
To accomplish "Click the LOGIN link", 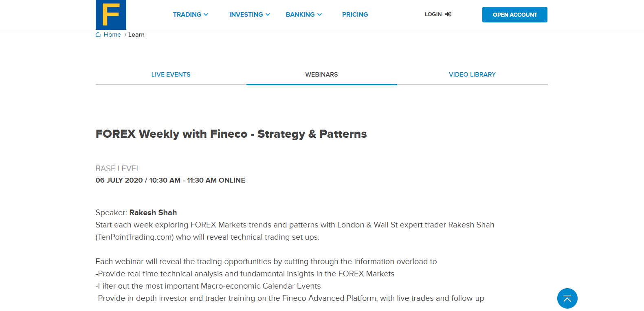I will click(433, 14).
